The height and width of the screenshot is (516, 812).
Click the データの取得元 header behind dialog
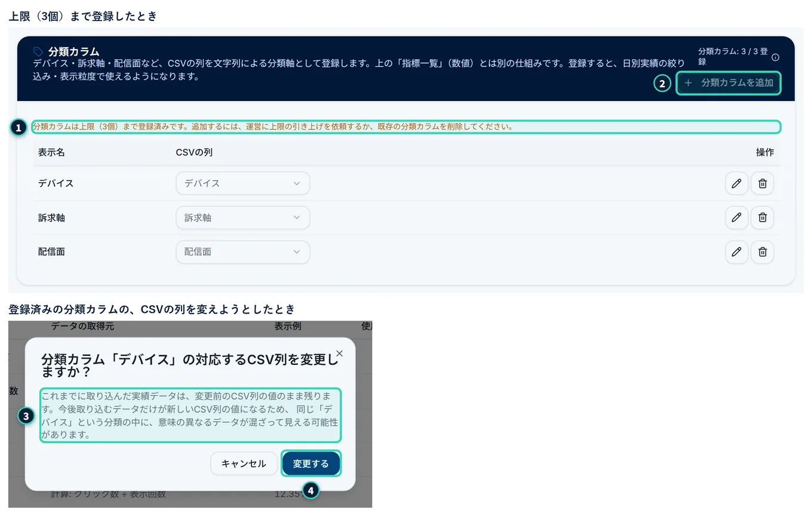[x=82, y=326]
